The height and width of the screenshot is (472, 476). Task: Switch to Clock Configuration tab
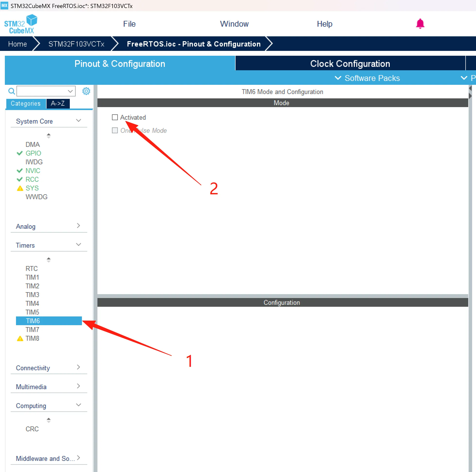(x=350, y=63)
